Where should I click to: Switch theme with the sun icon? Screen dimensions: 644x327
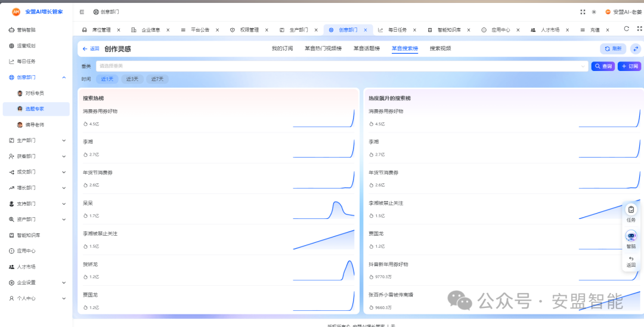pyautogui.click(x=594, y=12)
